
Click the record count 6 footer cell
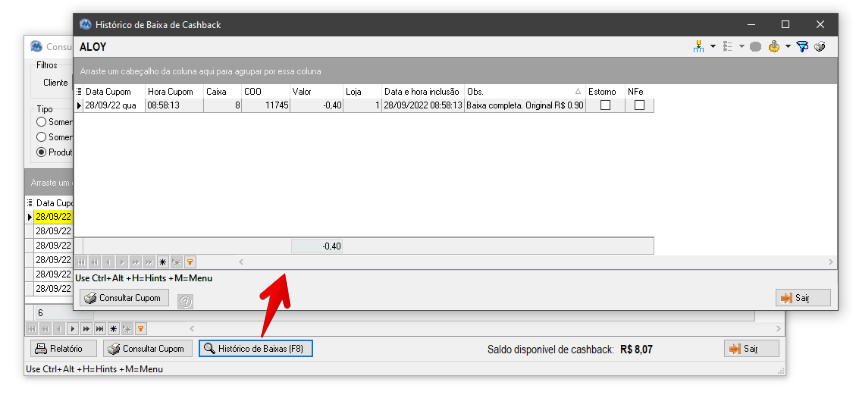pyautogui.click(x=63, y=313)
